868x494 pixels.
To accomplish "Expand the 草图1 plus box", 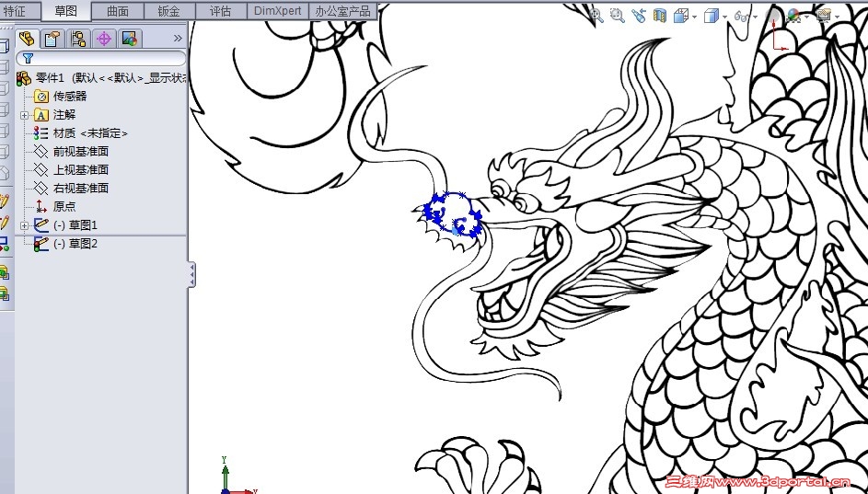I will tap(24, 225).
